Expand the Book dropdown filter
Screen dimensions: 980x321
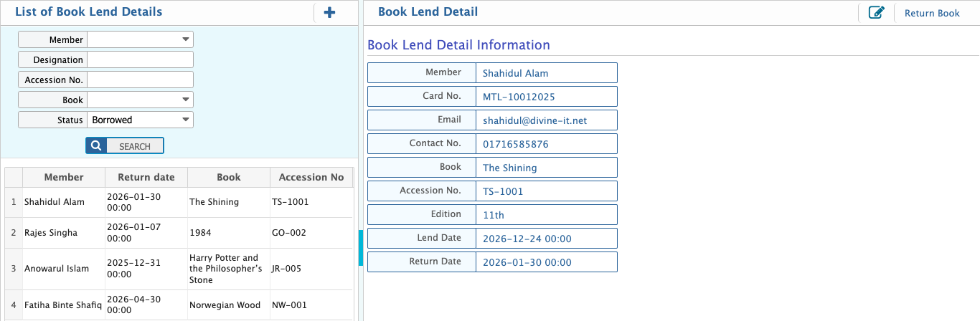(x=140, y=100)
